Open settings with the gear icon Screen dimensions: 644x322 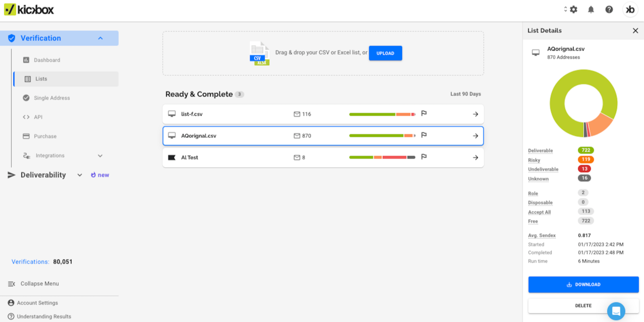pos(574,9)
